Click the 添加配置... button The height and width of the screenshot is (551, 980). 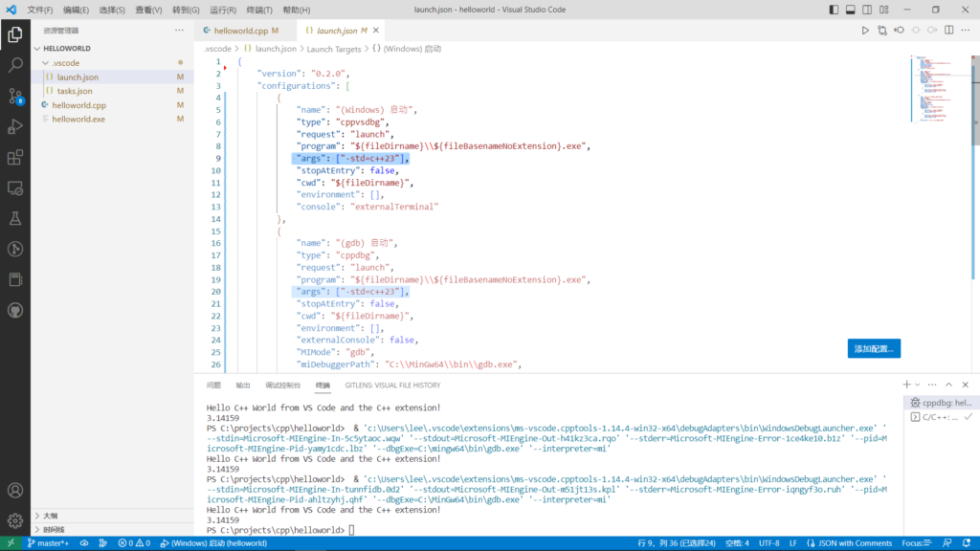click(x=873, y=349)
